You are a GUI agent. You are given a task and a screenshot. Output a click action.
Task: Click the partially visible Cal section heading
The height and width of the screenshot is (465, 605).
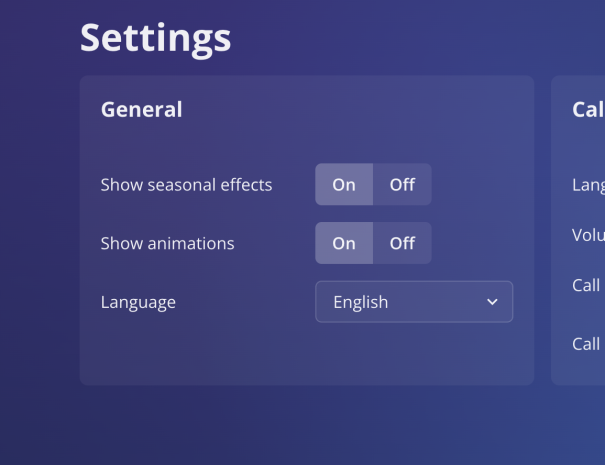(587, 110)
